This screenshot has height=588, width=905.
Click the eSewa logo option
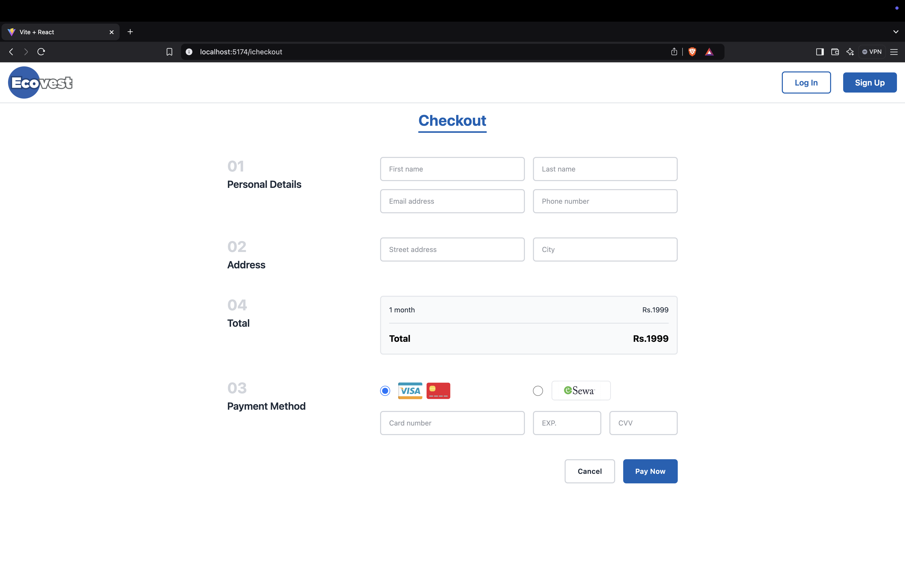point(581,391)
